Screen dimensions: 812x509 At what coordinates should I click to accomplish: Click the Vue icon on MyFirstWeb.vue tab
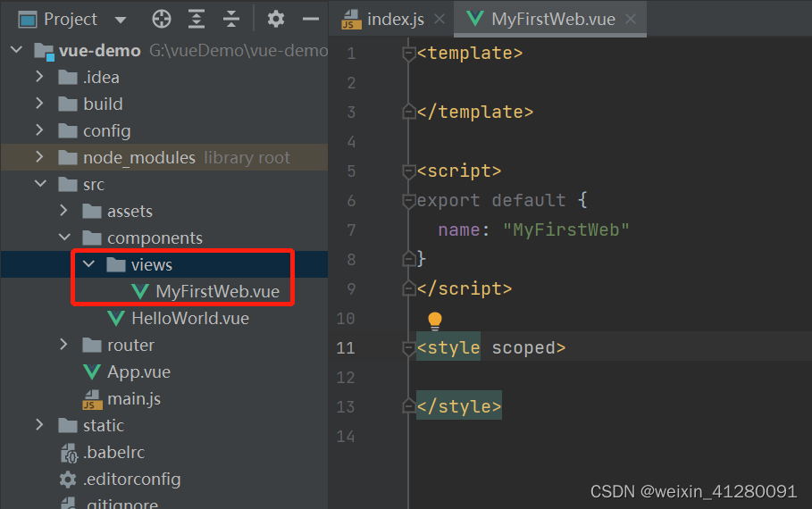(475, 19)
